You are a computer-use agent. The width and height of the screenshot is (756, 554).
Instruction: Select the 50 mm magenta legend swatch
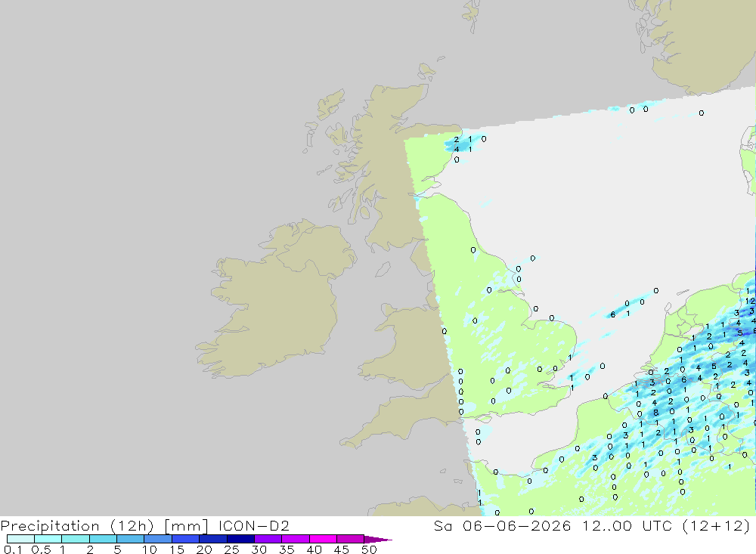pos(350,539)
